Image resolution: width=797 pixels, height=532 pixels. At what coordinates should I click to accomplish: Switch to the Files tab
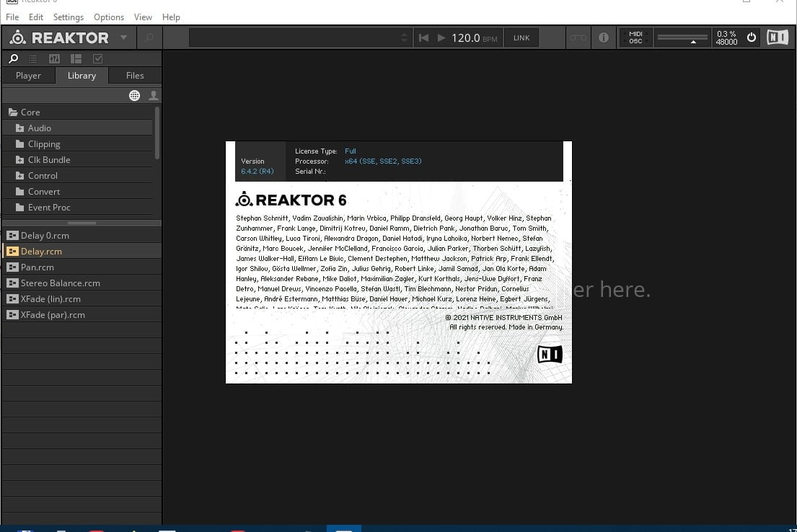pos(135,76)
